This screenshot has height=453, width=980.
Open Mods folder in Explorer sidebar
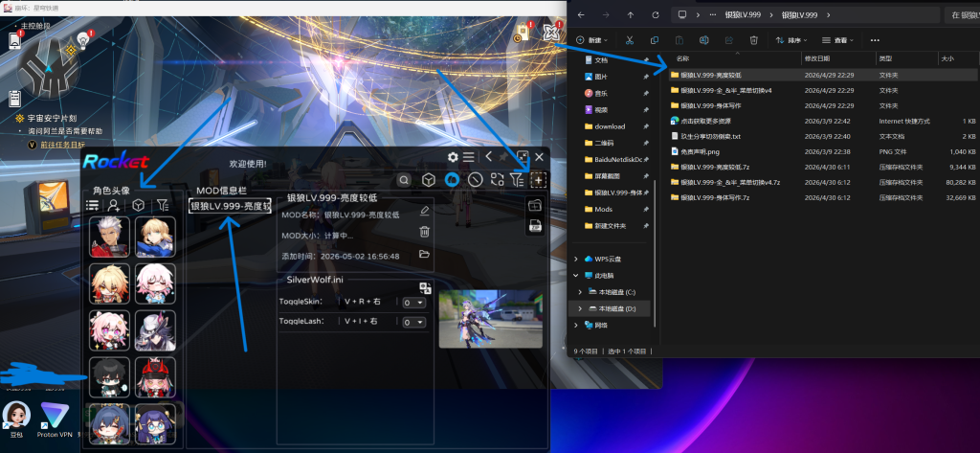click(x=604, y=209)
